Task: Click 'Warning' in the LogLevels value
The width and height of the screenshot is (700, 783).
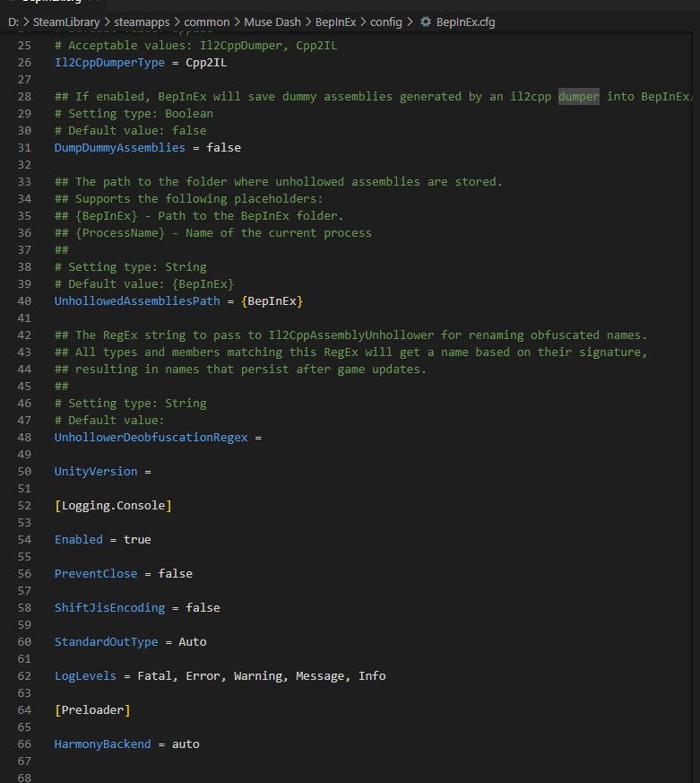Action: (x=258, y=675)
